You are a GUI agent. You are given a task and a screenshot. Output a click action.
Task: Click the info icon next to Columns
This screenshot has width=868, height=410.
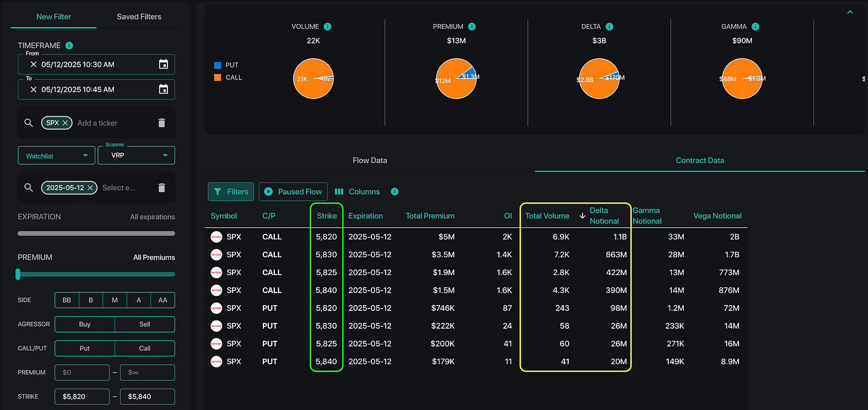pos(394,192)
